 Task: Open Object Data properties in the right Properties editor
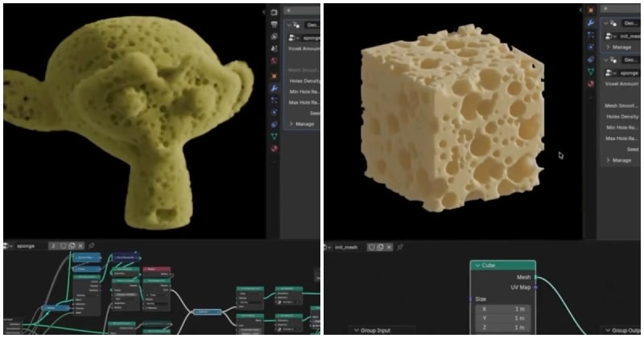592,71
